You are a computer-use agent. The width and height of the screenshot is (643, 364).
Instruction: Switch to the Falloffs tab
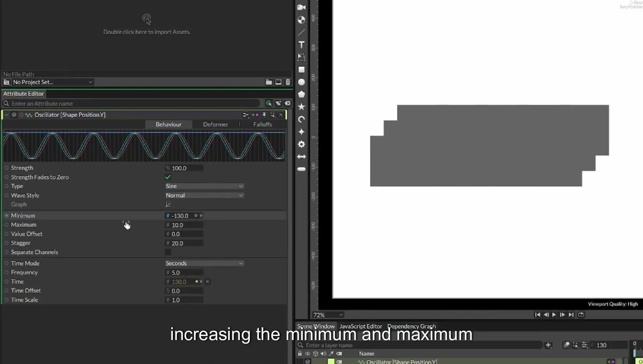point(262,124)
